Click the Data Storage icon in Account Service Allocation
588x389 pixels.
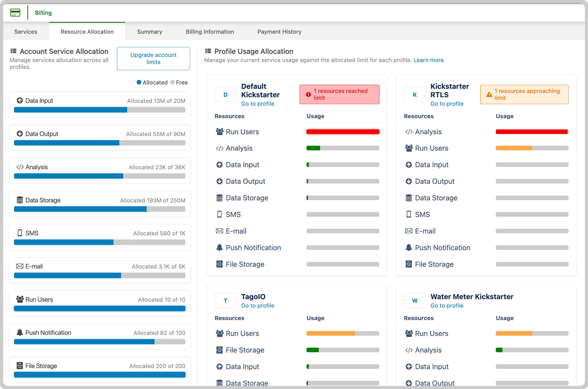tap(20, 200)
